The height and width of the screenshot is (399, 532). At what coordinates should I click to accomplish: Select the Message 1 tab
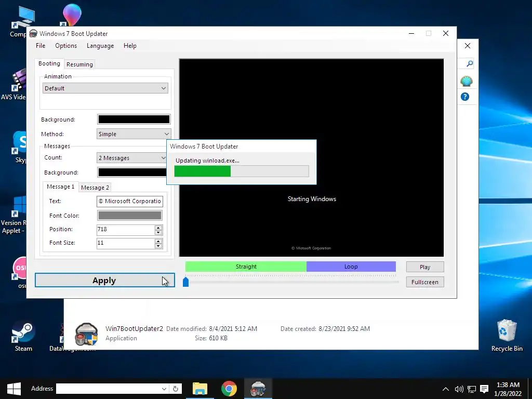tap(60, 187)
